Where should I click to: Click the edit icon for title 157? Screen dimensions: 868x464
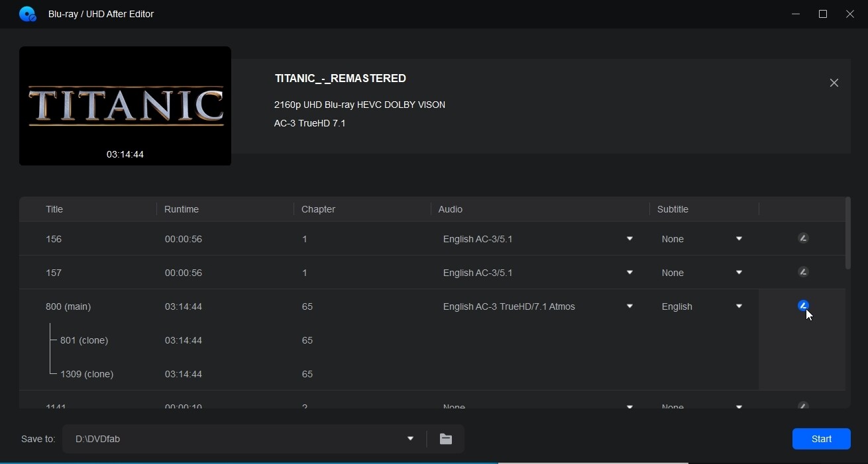pyautogui.click(x=803, y=272)
